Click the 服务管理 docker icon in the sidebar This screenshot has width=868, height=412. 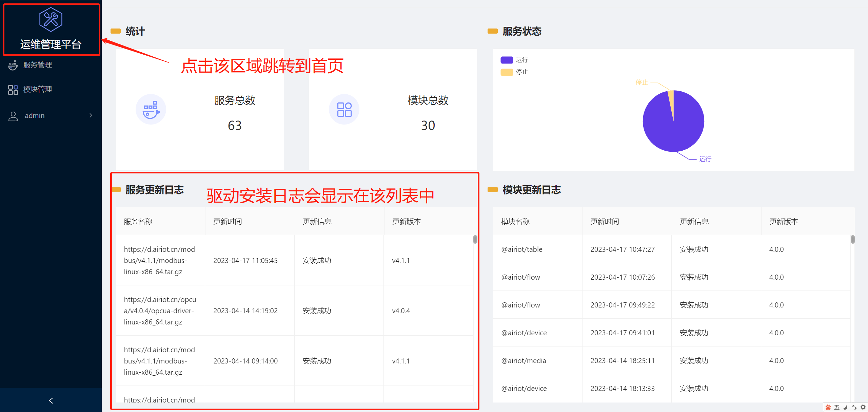pos(13,65)
